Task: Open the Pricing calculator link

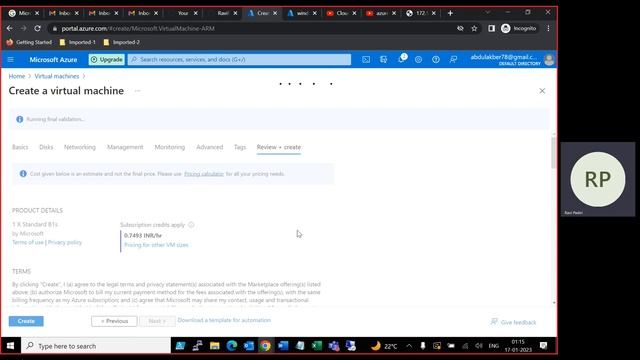Action: [204, 174]
